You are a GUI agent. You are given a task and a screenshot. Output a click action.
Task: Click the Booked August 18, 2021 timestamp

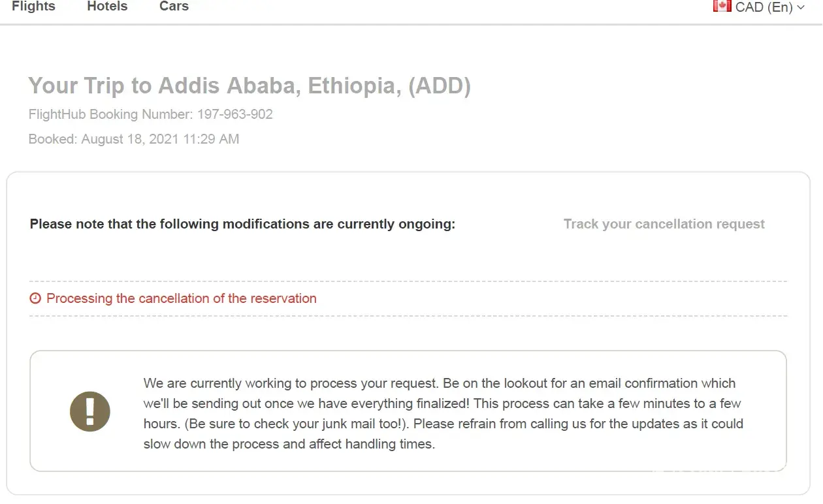[134, 139]
